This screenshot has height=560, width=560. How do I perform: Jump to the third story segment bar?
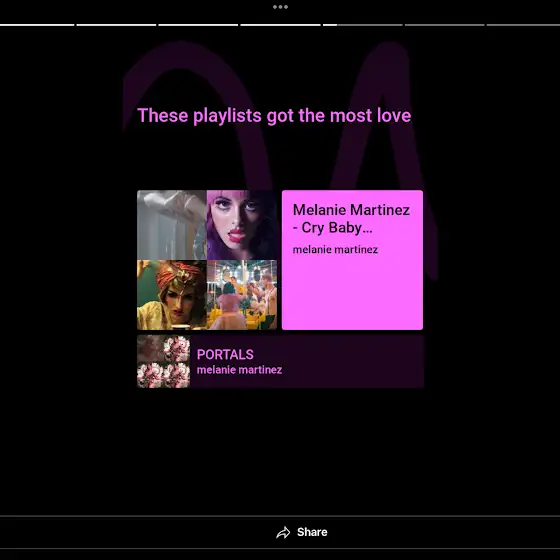pos(198,25)
